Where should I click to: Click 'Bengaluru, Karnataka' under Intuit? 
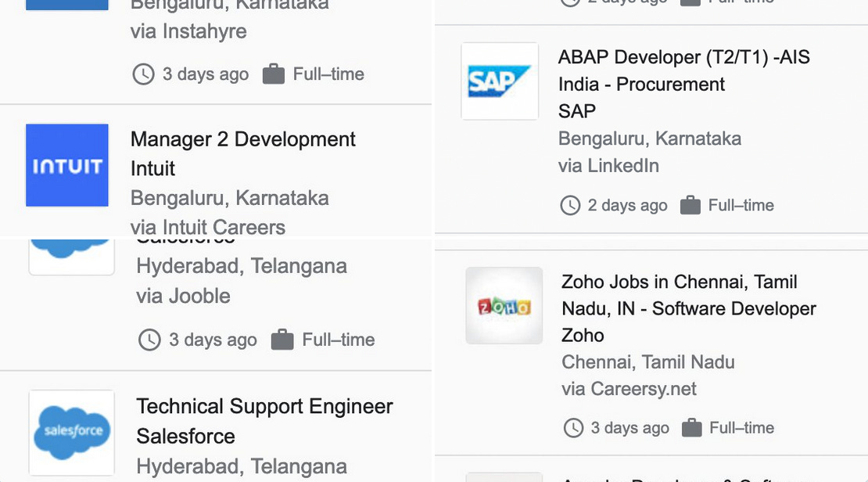point(230,198)
